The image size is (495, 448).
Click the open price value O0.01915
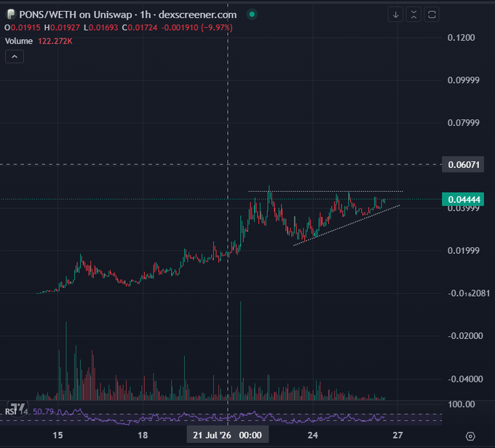coord(23,28)
